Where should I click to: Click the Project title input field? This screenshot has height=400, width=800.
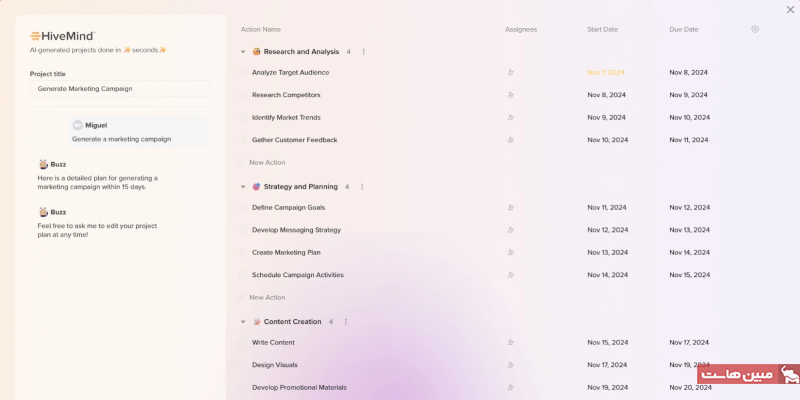(120, 89)
